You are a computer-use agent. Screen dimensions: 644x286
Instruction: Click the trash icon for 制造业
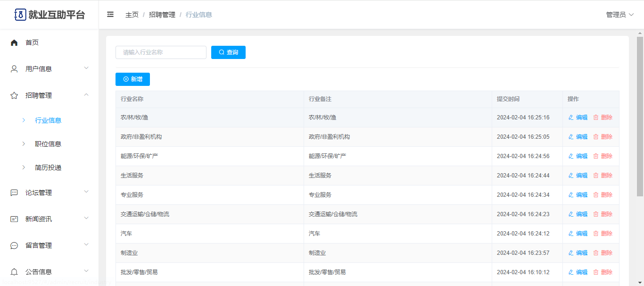tap(595, 253)
